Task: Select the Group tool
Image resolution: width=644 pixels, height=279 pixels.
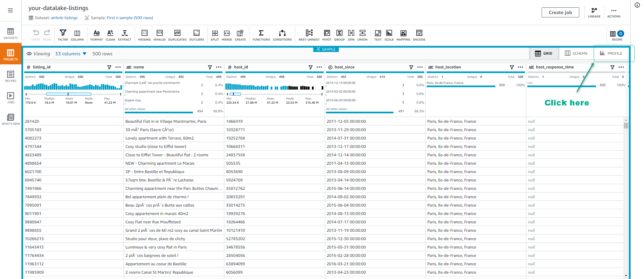Action: click(339, 35)
